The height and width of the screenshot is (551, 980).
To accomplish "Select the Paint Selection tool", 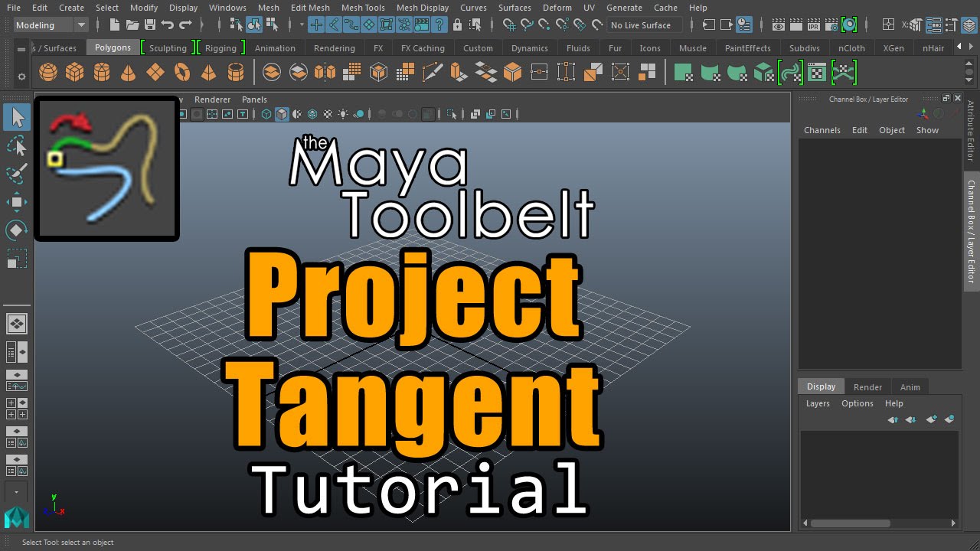I will click(17, 174).
